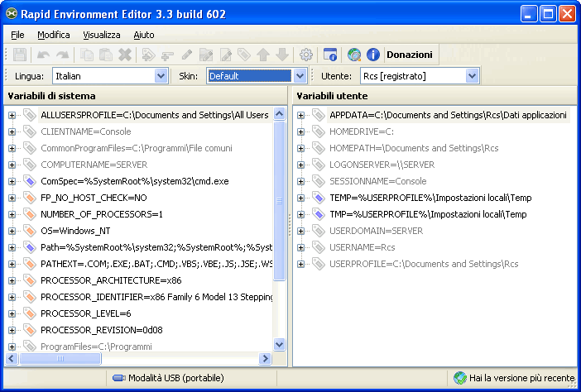Click the ComSpec variable tag icon
581x392 pixels.
click(x=29, y=181)
